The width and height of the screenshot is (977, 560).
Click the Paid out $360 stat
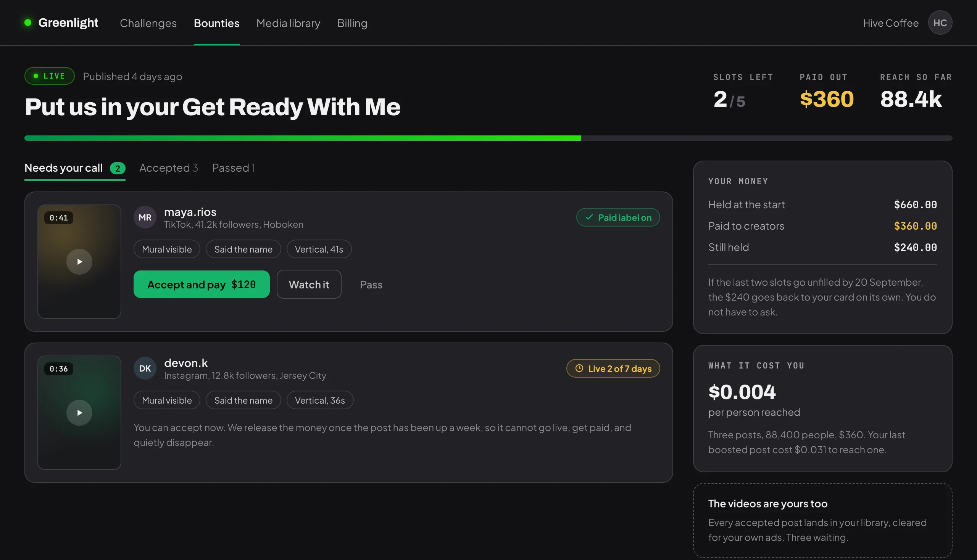pyautogui.click(x=827, y=92)
